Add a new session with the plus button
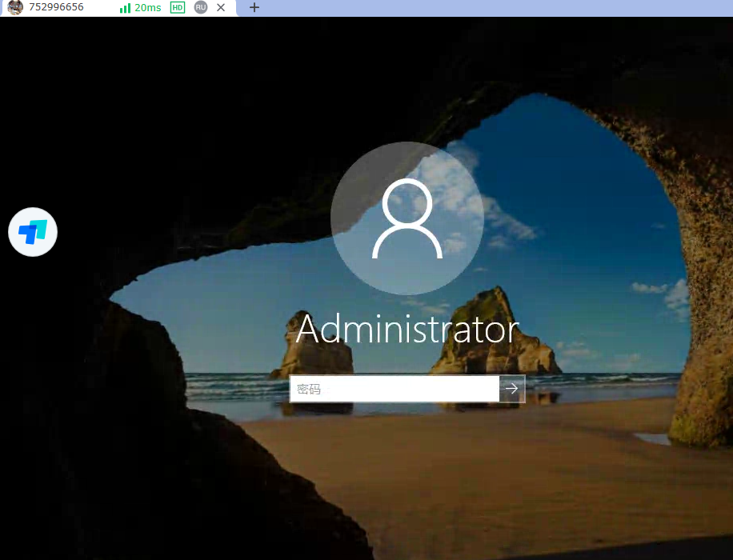Screen dimensions: 733x560 tap(254, 7)
